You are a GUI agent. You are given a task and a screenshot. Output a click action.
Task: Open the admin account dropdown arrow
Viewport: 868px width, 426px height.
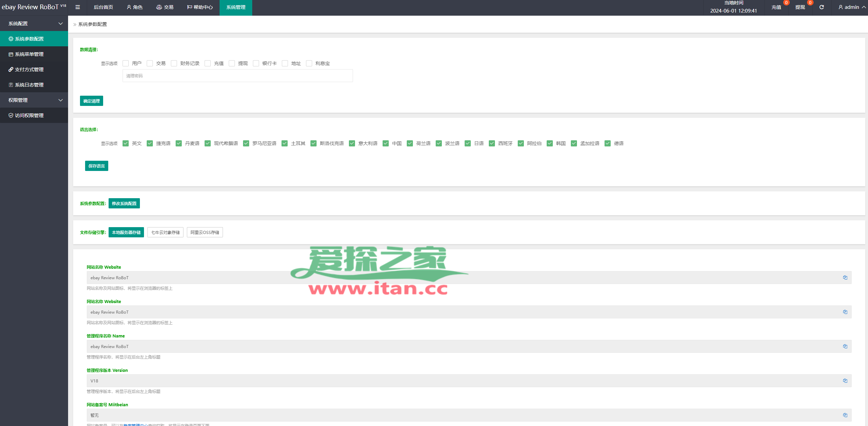864,7
